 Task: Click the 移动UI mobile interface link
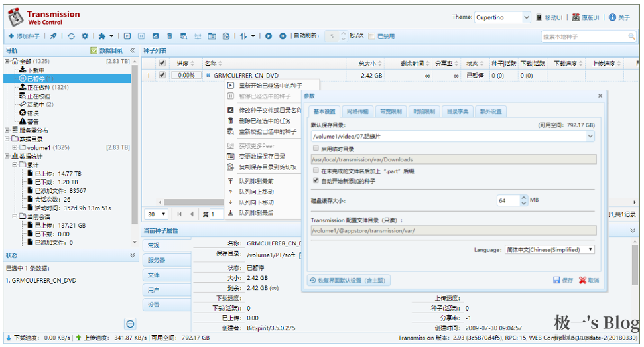(550, 17)
